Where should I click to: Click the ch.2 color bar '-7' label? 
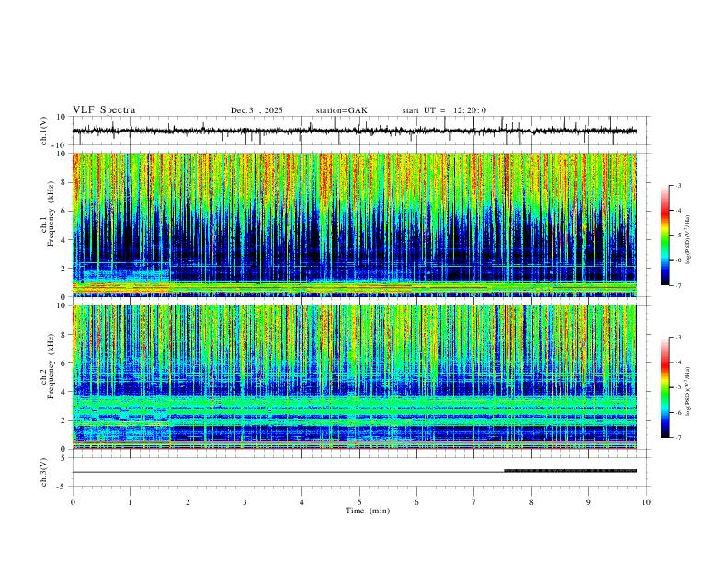point(677,437)
